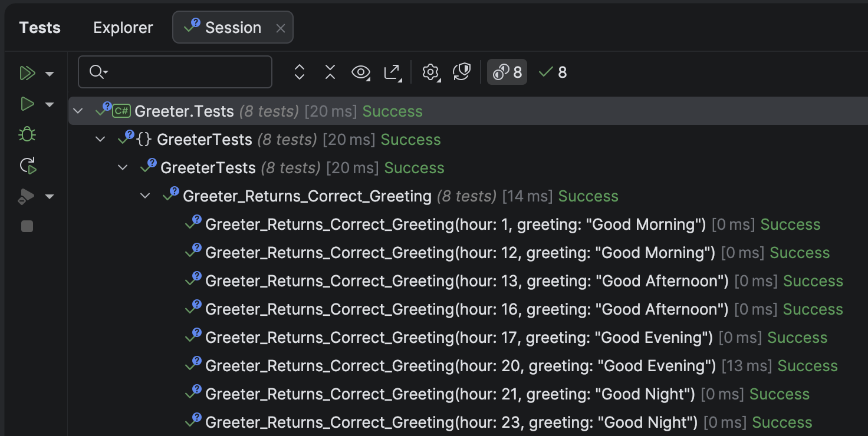Viewport: 868px width, 436px height.
Task: Open the run options dropdown arrow
Action: coord(50,73)
